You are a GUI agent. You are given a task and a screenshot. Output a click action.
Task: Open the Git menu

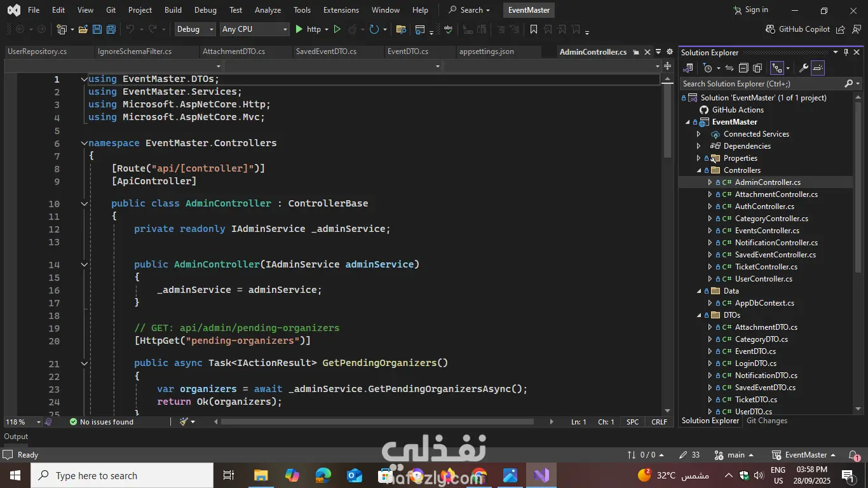click(x=111, y=10)
